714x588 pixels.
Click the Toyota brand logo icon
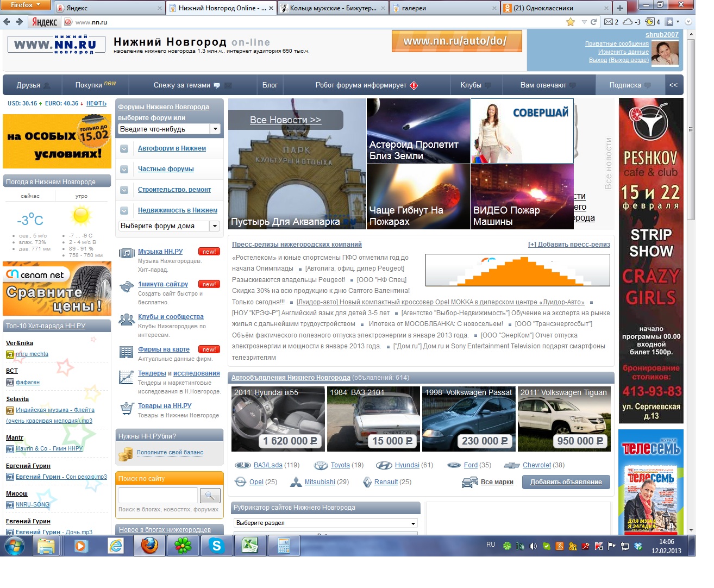click(x=322, y=465)
